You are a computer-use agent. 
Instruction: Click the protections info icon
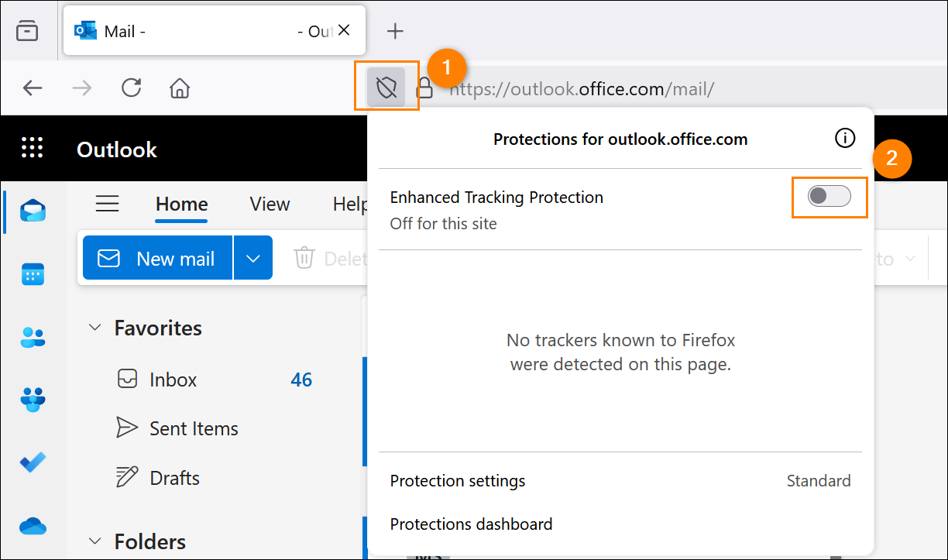click(x=845, y=139)
